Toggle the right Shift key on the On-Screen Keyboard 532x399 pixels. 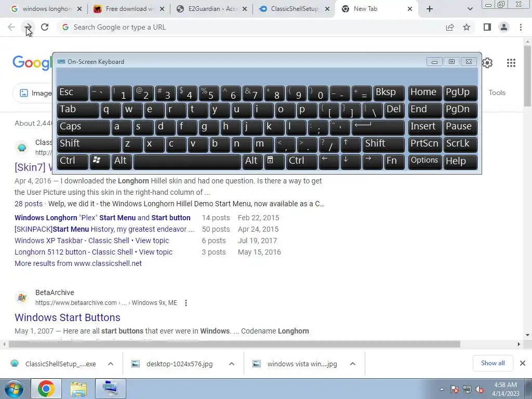pos(384,144)
